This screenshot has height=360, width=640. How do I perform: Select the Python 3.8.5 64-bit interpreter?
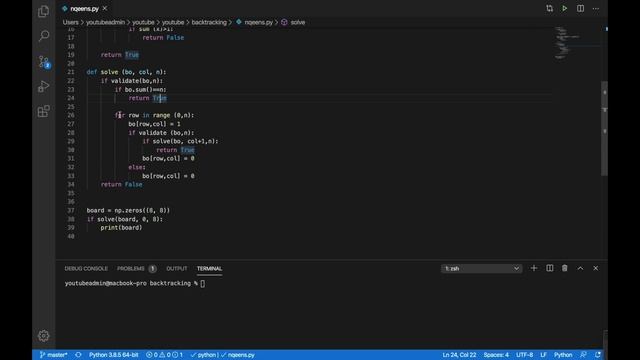(x=113, y=355)
